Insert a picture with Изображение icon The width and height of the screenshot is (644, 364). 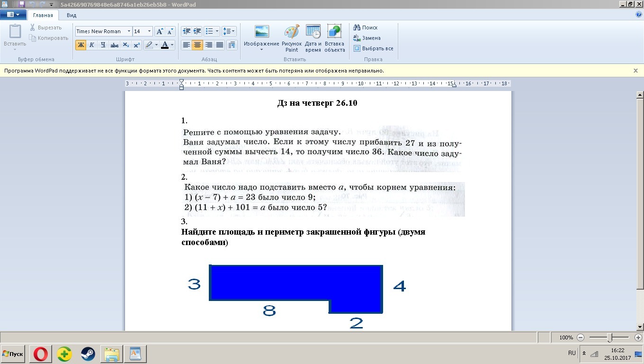(261, 32)
